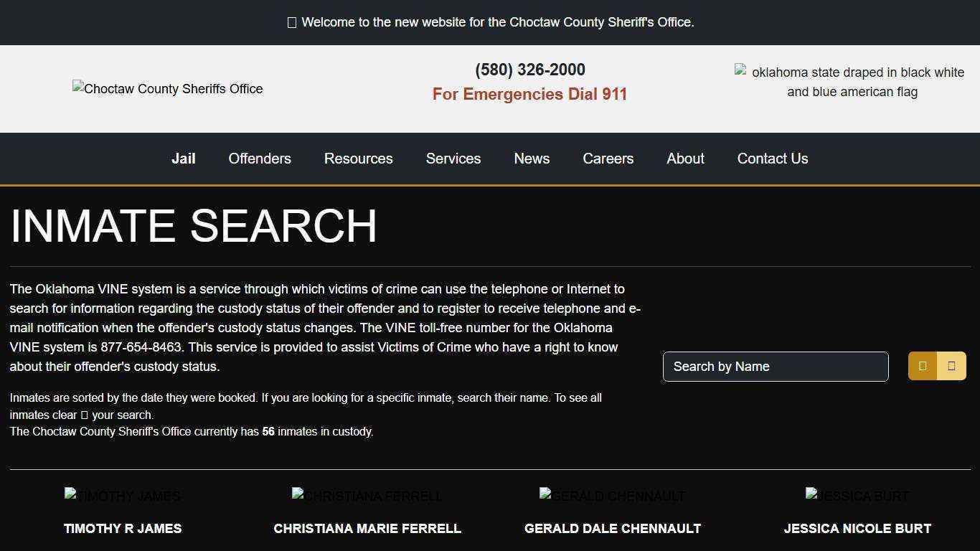The width and height of the screenshot is (980, 551).
Task: Call the (580) 326-2000 phone link
Action: [x=529, y=70]
